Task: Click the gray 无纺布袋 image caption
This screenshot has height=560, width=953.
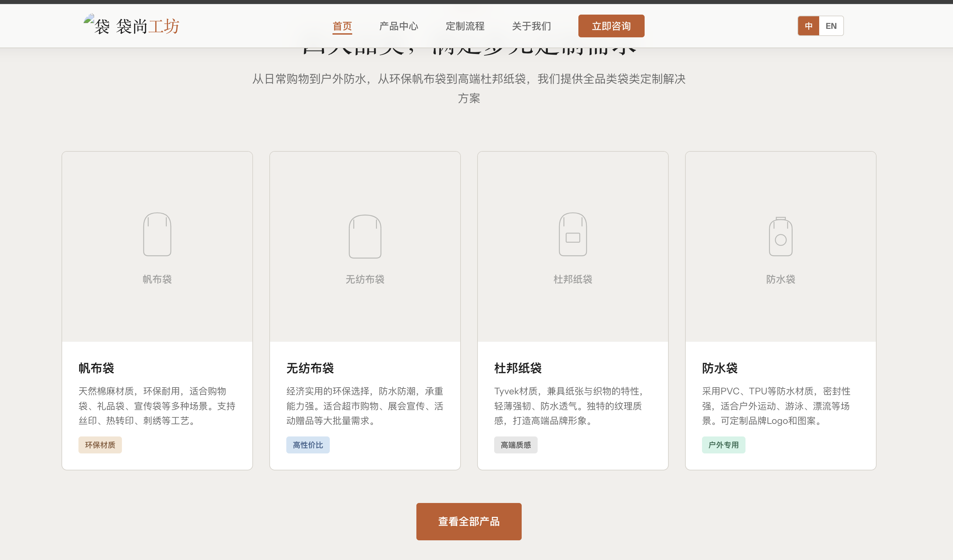Action: 365,279
